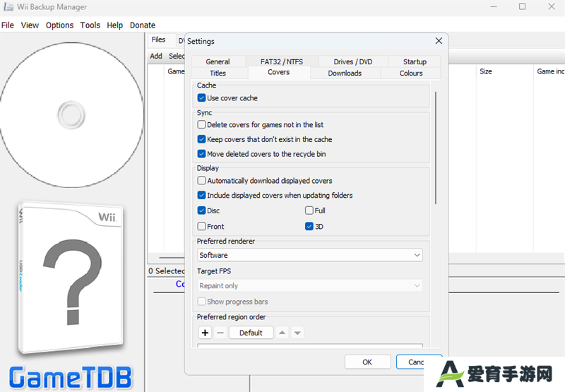Click the OK button
The image size is (565, 392).
tap(367, 362)
